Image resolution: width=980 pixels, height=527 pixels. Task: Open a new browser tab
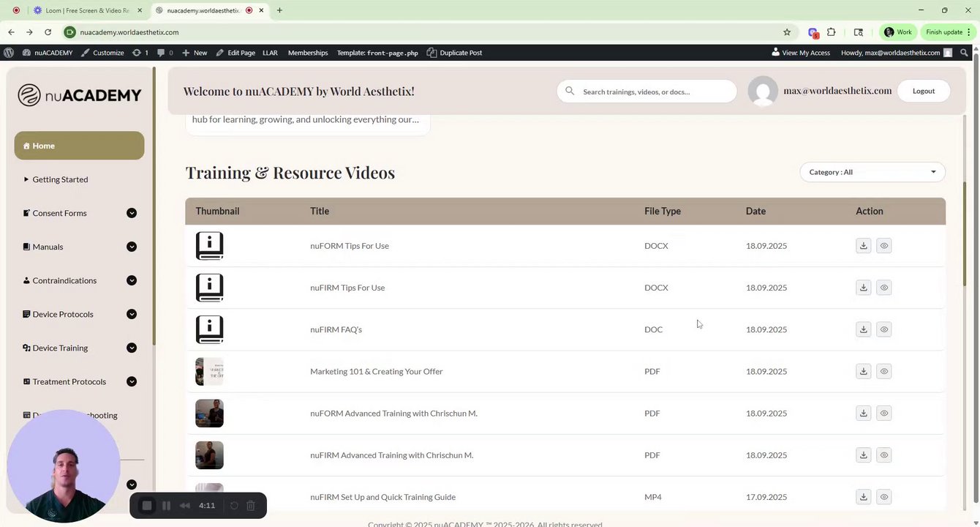point(279,10)
